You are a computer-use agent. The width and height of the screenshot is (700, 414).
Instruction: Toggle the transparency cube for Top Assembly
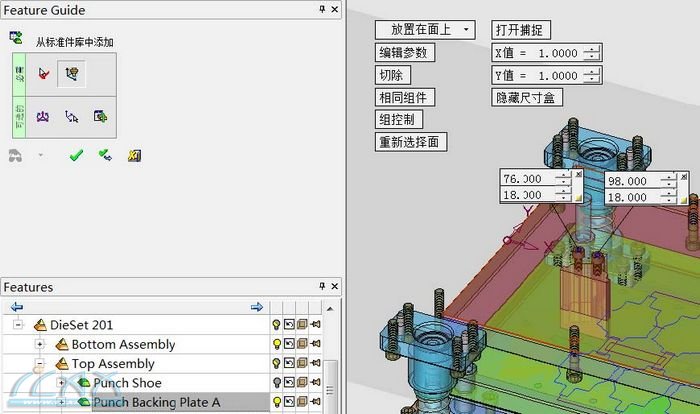click(302, 363)
